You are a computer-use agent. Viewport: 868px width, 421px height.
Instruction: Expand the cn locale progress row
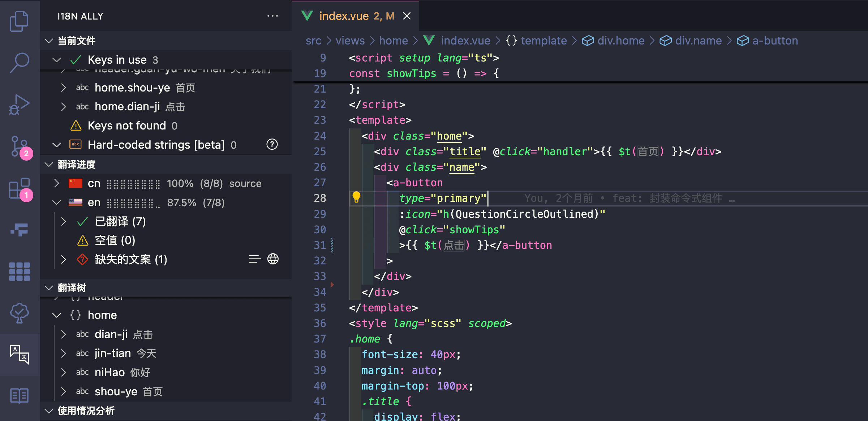(x=57, y=183)
